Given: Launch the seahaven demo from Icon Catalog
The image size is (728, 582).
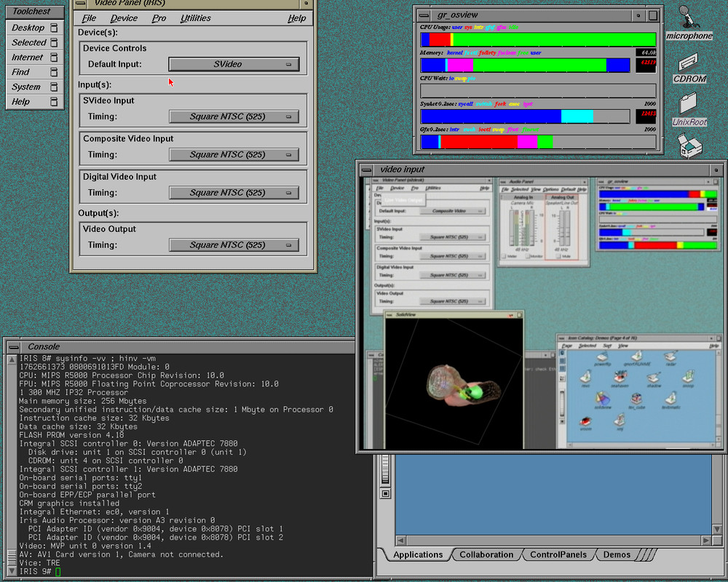Looking at the screenshot, I should click(x=620, y=378).
